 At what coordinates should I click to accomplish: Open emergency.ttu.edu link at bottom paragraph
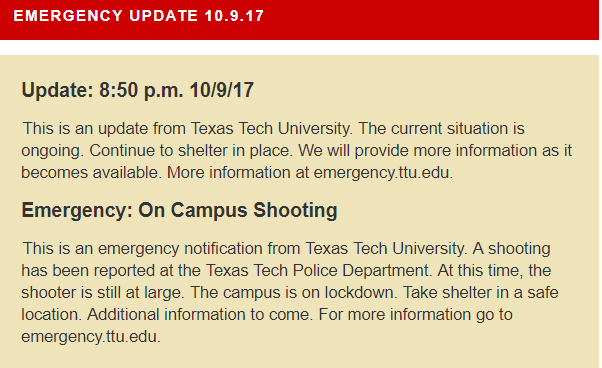pyautogui.click(x=91, y=337)
